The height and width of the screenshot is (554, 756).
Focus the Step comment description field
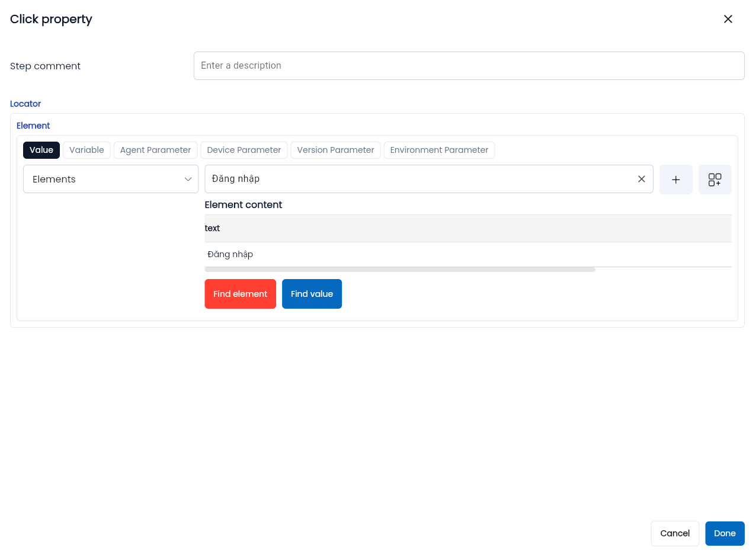point(468,66)
